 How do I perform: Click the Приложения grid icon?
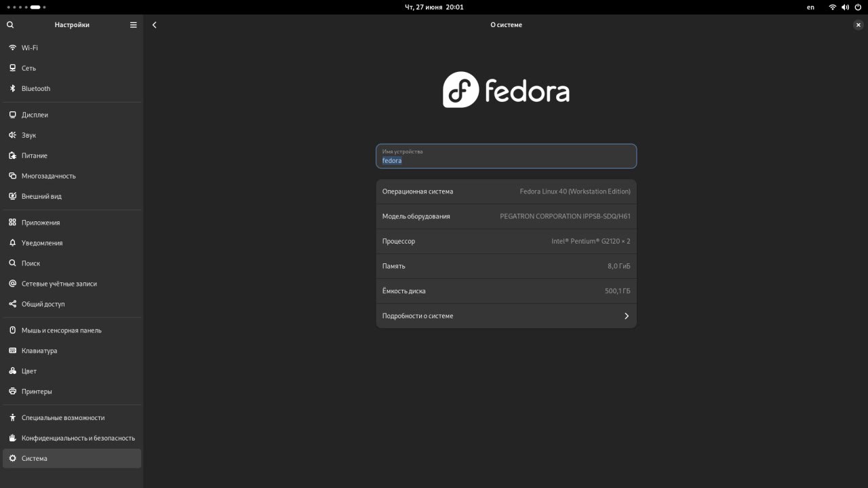tap(12, 223)
